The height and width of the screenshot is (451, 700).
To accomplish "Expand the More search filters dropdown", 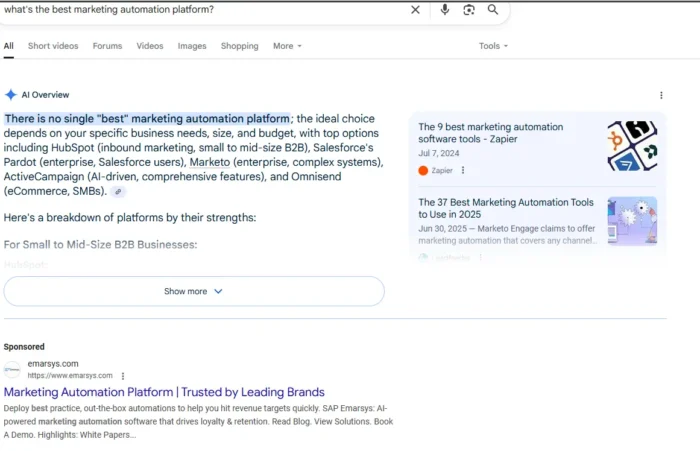I will [x=287, y=46].
